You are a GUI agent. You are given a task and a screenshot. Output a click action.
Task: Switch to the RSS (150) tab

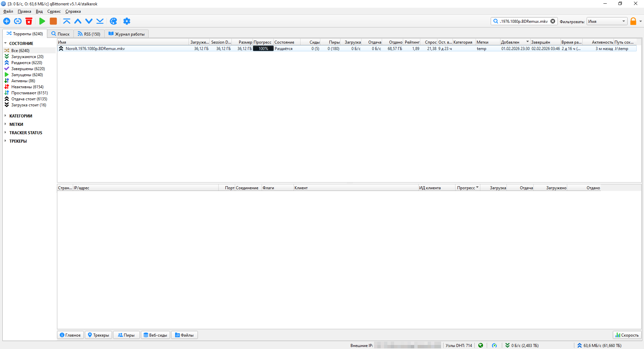pos(89,34)
